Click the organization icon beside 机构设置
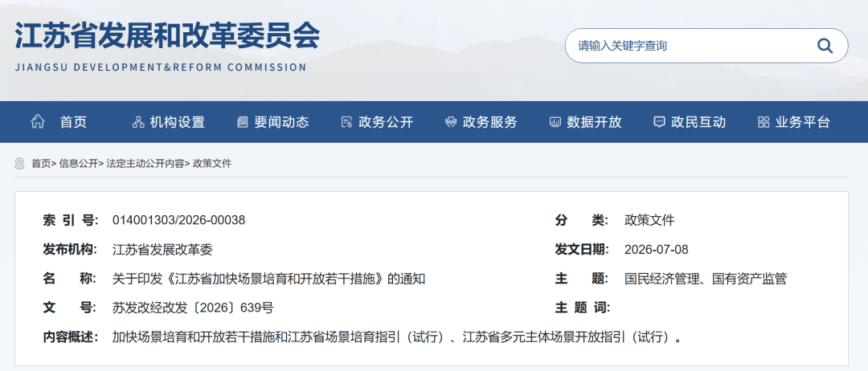This screenshot has height=371, width=868. click(x=138, y=122)
